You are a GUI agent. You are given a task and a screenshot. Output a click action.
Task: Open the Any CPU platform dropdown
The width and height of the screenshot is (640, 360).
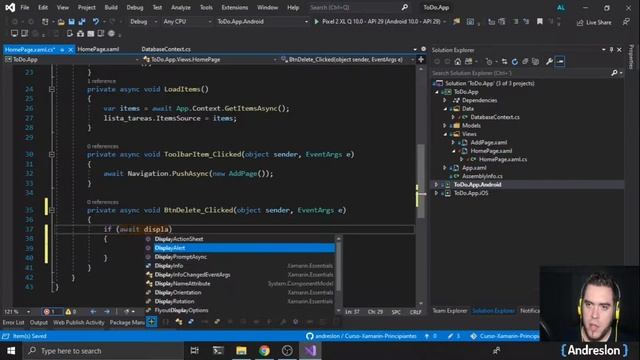click(x=187, y=22)
